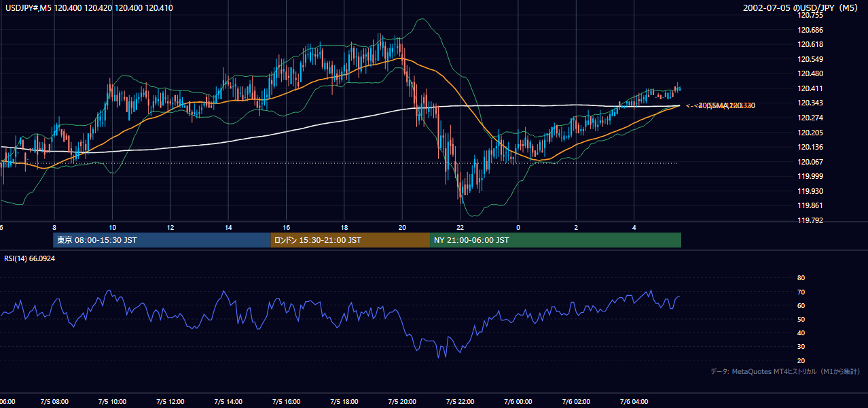
Task: Click the Tokyo 08:00-15:30 JST session bar
Action: [x=162, y=240]
